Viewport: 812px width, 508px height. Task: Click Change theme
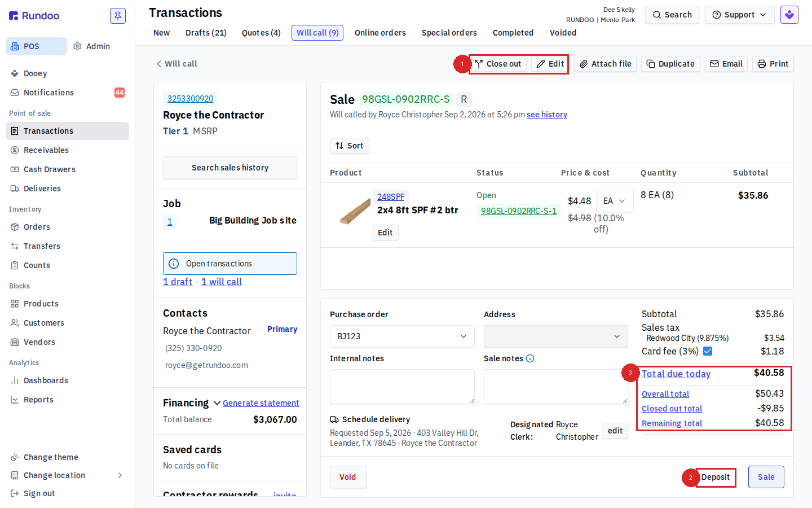51,457
